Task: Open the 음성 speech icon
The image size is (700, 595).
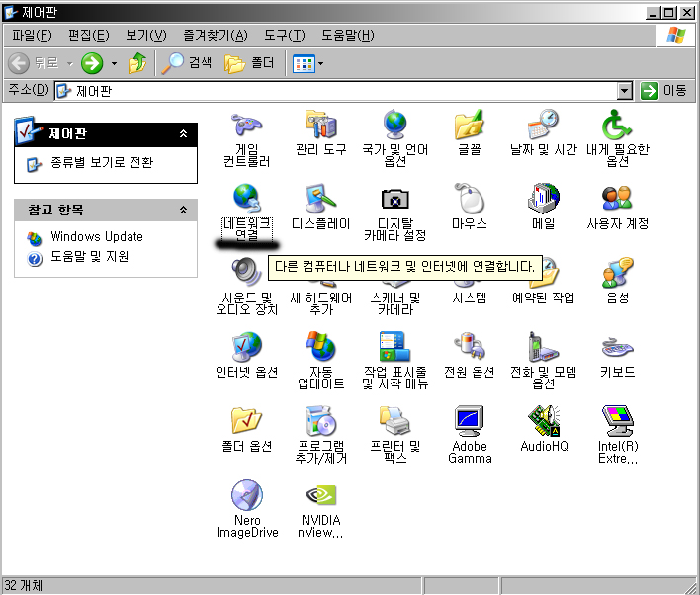Action: (x=617, y=272)
